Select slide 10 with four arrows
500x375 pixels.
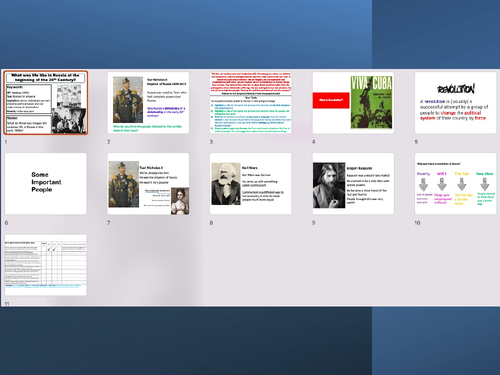tap(455, 184)
